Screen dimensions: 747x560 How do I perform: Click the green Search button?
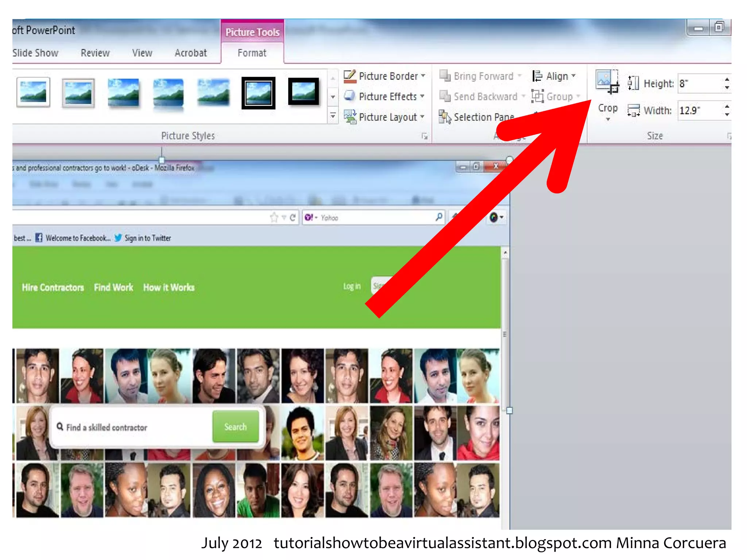[x=236, y=427]
